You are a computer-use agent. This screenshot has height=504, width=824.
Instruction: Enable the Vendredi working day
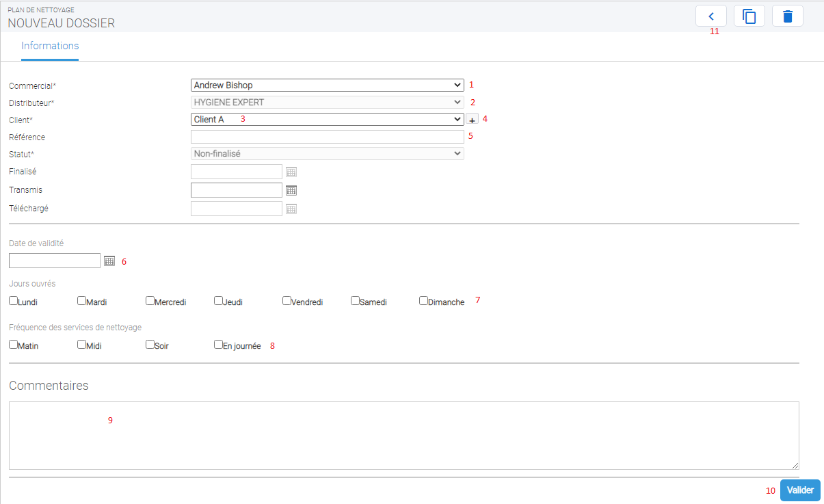point(287,300)
